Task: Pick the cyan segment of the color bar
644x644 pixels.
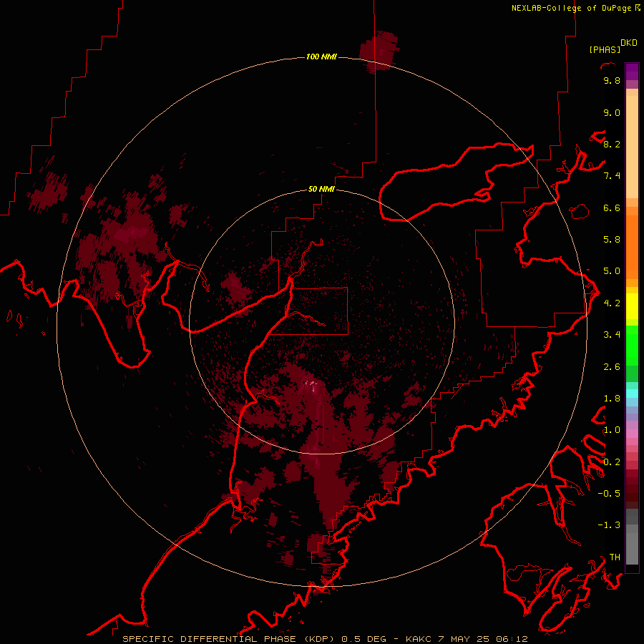Action: (632, 393)
